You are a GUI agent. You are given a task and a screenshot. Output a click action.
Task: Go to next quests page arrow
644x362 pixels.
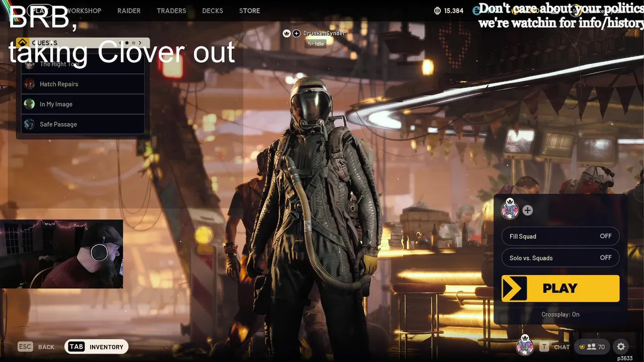point(140,43)
